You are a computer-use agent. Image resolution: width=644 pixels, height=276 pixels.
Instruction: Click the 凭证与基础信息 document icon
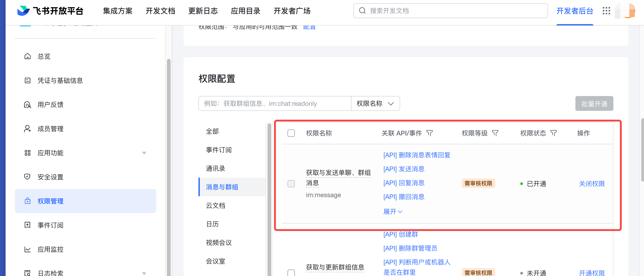28,80
